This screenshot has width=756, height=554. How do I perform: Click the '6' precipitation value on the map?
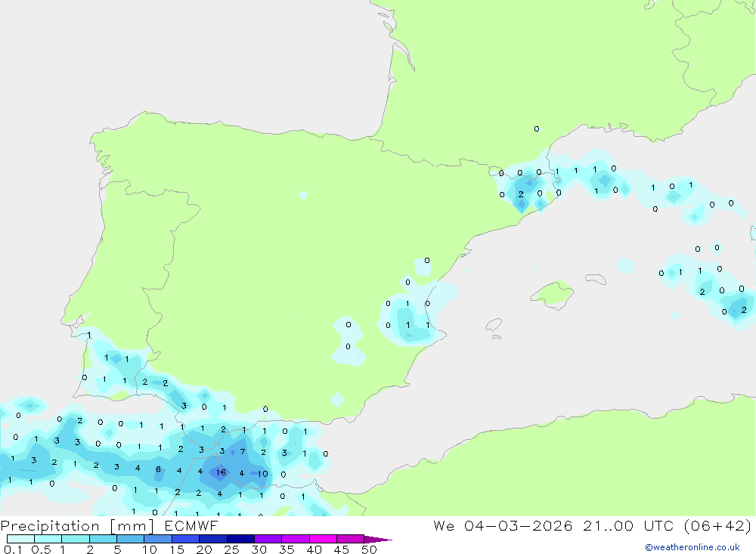(x=158, y=469)
